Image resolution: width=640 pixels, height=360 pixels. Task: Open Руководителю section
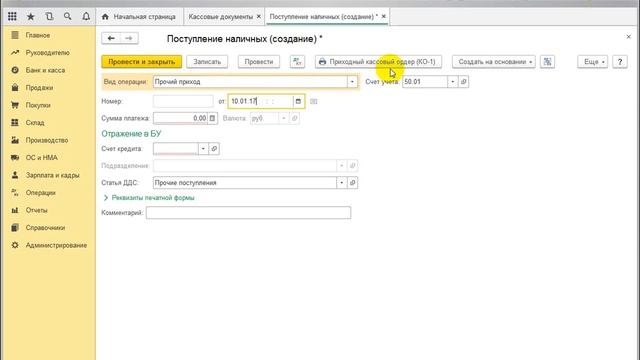pyautogui.click(x=49, y=53)
